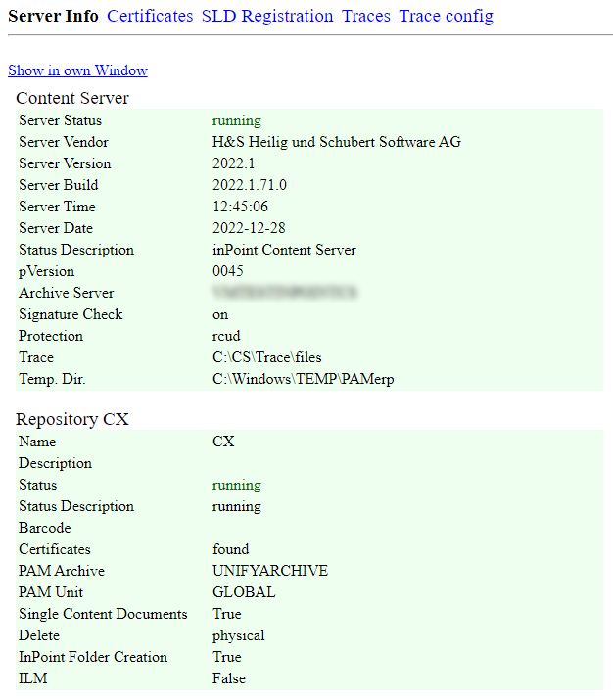Go to the Traces tab
The width and height of the screenshot is (613, 700).
(x=365, y=16)
